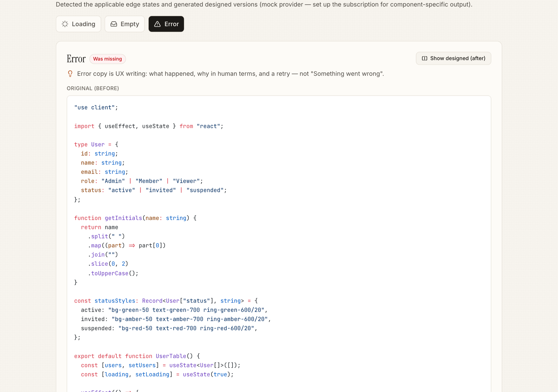Click the Loading spinner icon
Image resolution: width=558 pixels, height=392 pixels.
pos(65,24)
